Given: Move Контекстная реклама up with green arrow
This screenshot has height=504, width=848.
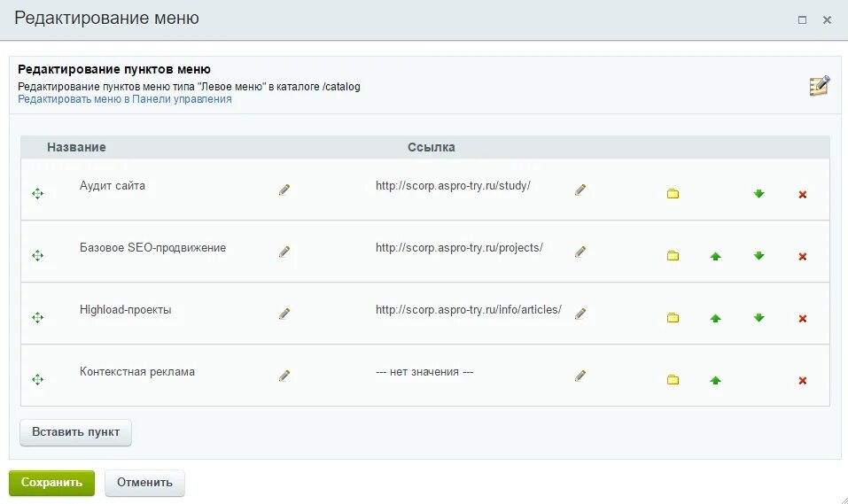Looking at the screenshot, I should pyautogui.click(x=715, y=380).
